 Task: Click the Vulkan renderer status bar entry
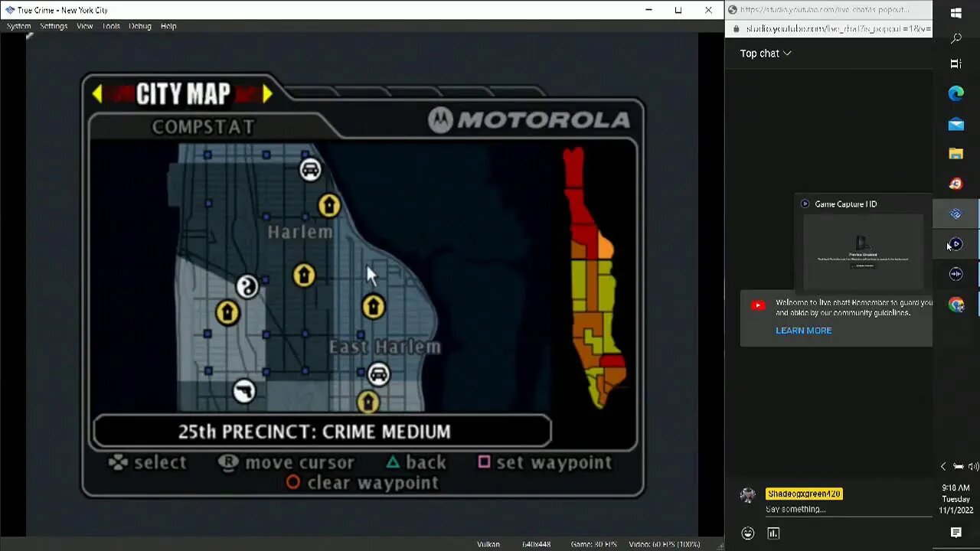pos(488,544)
